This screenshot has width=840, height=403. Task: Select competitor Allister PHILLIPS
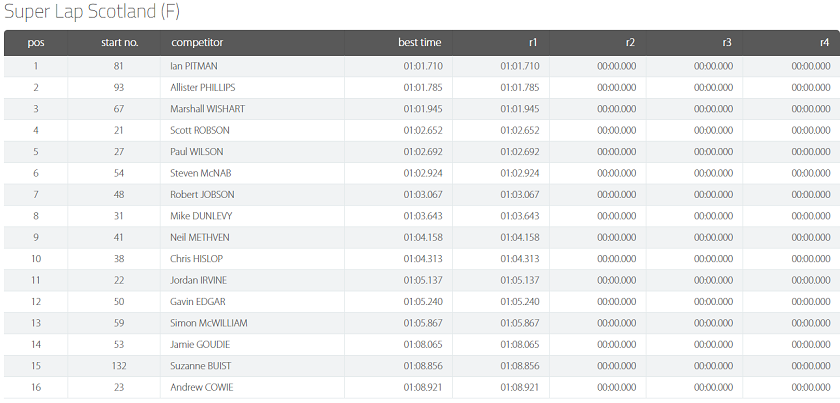[202, 87]
